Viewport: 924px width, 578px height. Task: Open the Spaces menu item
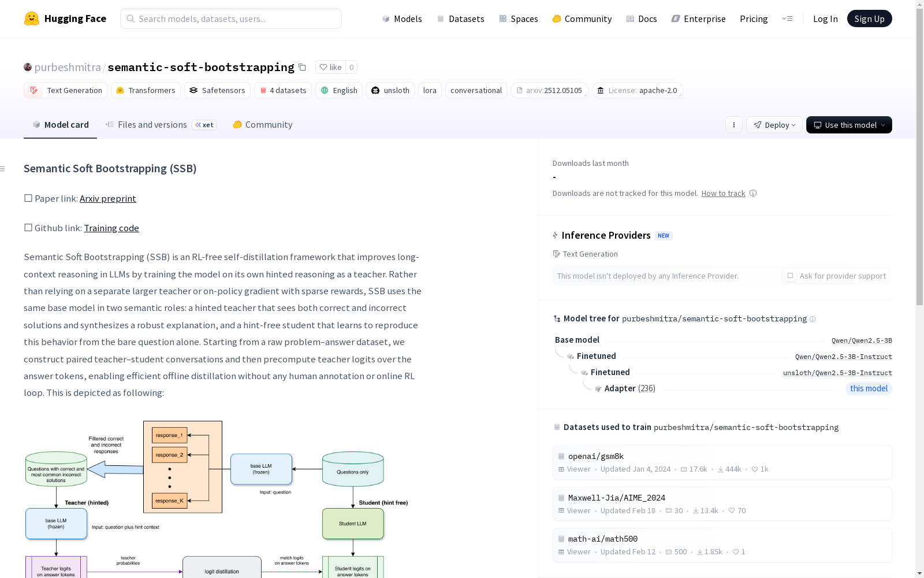519,18
